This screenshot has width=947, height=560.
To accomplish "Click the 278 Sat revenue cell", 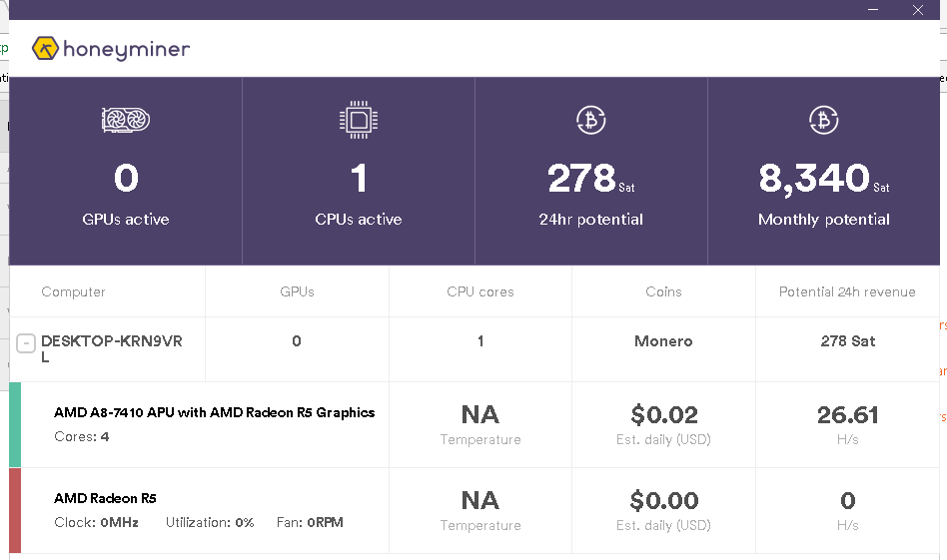I will click(848, 341).
